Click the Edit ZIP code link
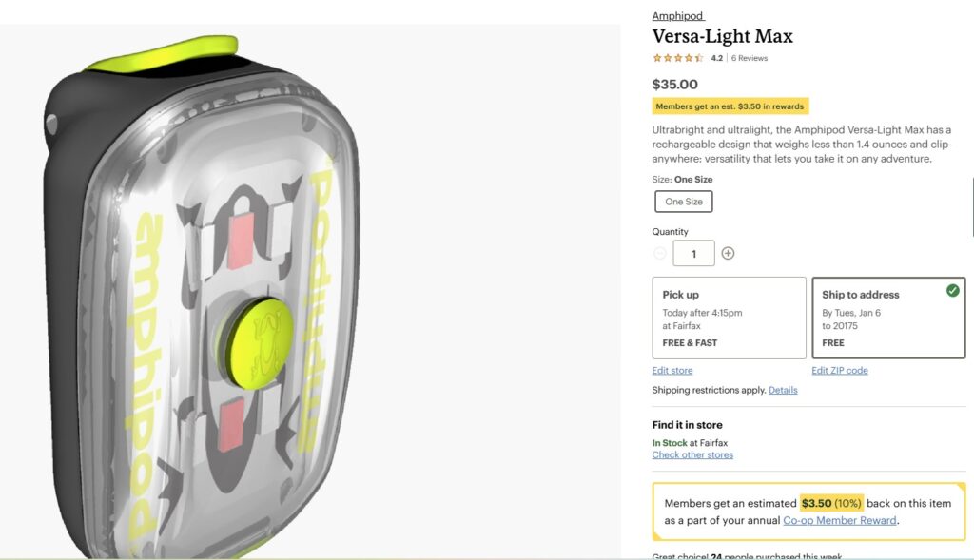The width and height of the screenshot is (974, 560). tap(839, 371)
